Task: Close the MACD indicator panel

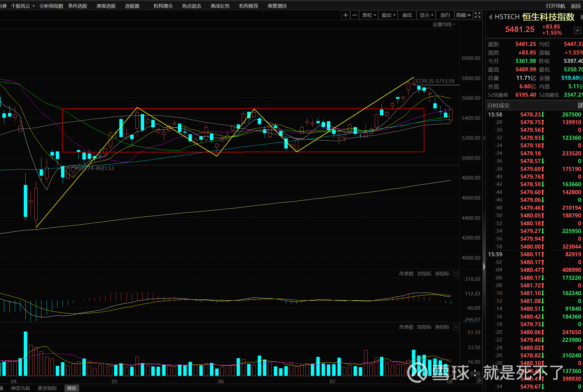Action: 456,274
